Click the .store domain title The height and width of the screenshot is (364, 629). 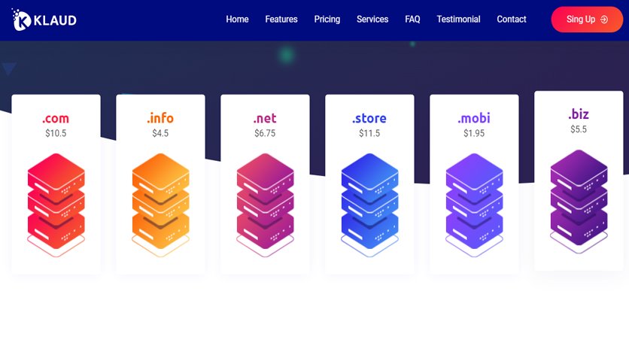click(369, 118)
